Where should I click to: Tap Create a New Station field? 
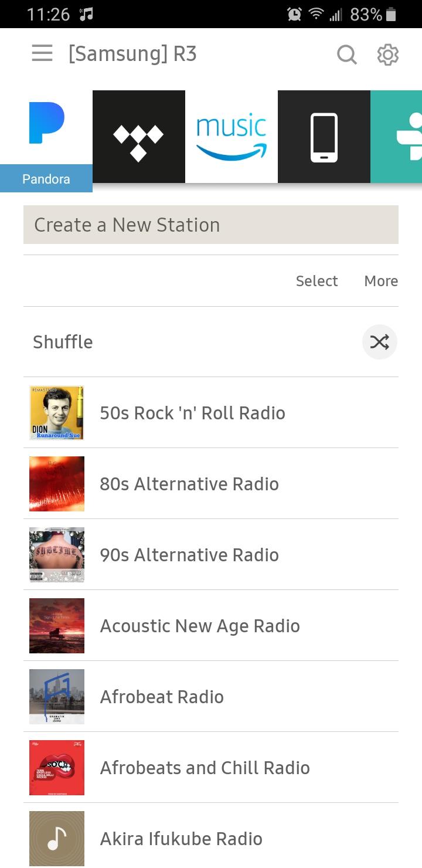[x=211, y=225]
